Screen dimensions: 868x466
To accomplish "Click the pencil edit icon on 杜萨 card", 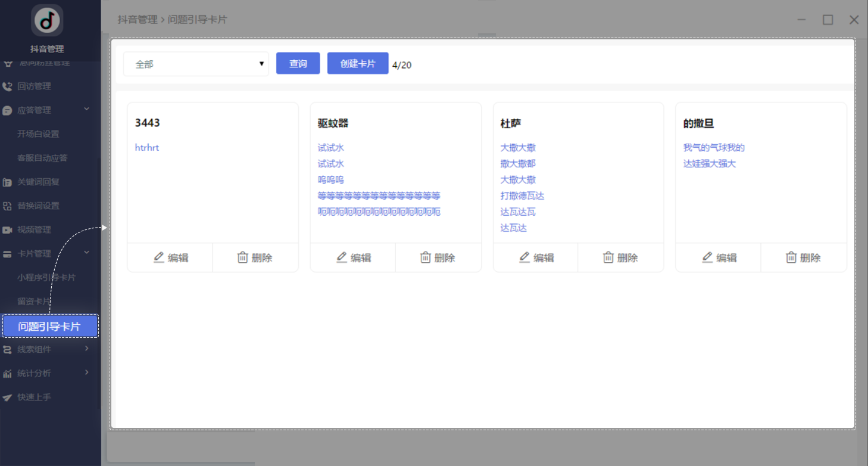I will tap(524, 257).
